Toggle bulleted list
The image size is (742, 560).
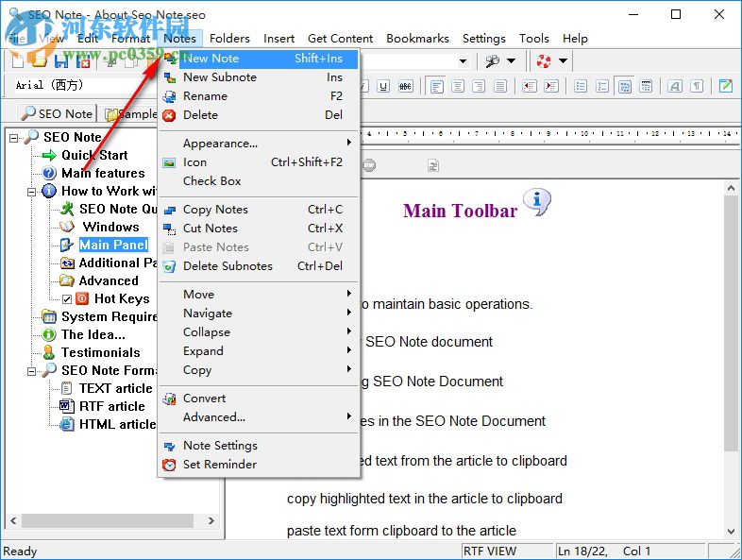click(x=581, y=86)
